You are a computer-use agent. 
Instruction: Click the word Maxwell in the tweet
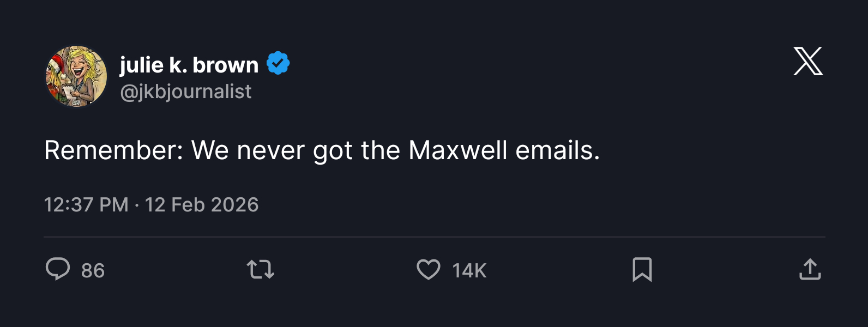458,150
